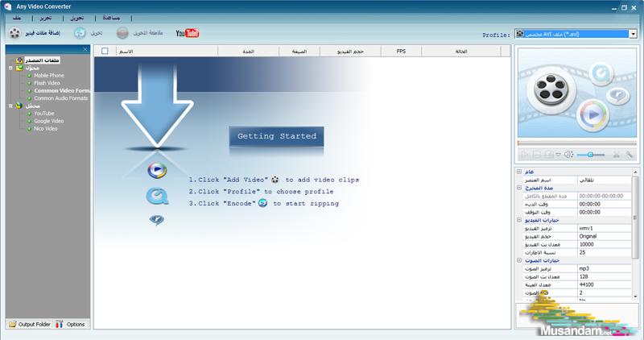Click the Any Video Converter title bar app icon
644x340 pixels.
pyautogui.click(x=8, y=6)
